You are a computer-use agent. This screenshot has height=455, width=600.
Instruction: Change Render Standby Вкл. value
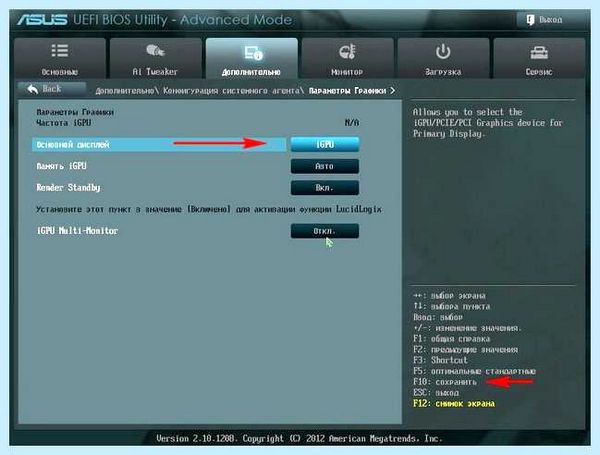click(324, 188)
